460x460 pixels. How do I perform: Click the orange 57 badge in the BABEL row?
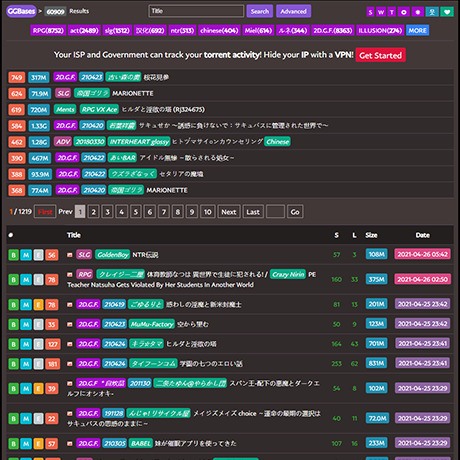[x=51, y=444]
